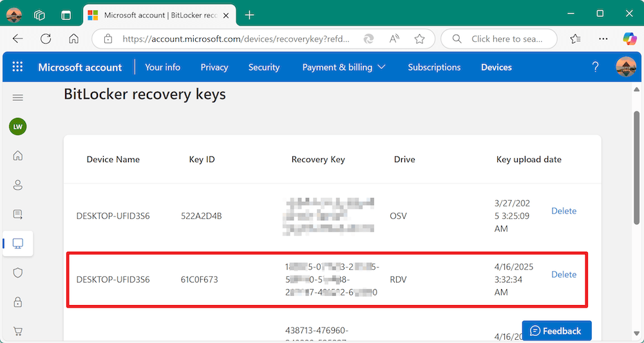
Task: Click the Feedback button
Action: coord(556,331)
